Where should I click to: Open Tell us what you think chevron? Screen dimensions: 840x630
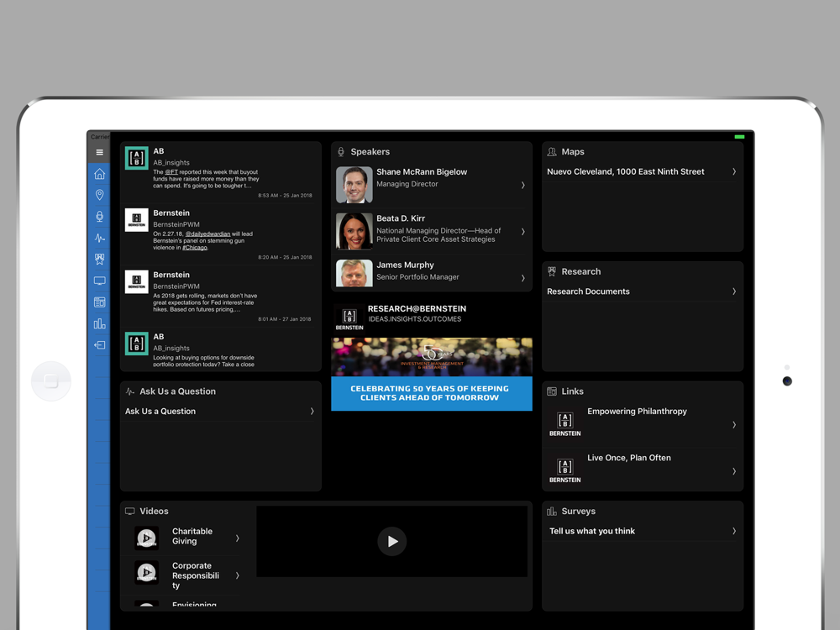[x=734, y=531]
